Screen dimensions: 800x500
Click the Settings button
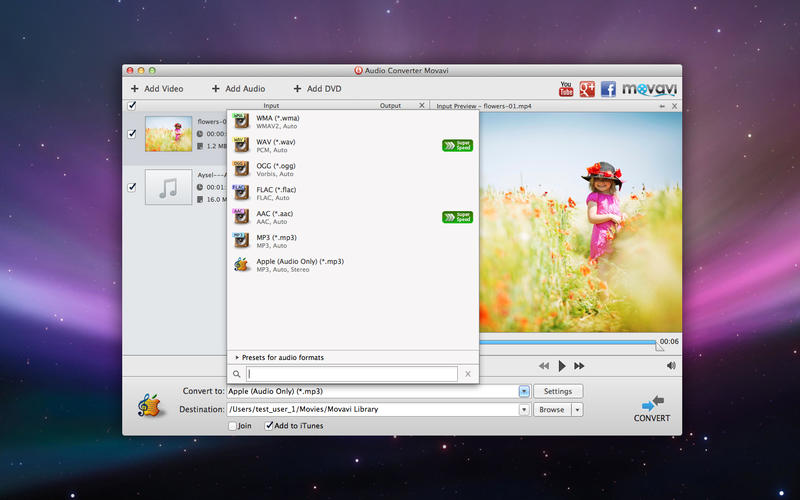click(x=558, y=391)
